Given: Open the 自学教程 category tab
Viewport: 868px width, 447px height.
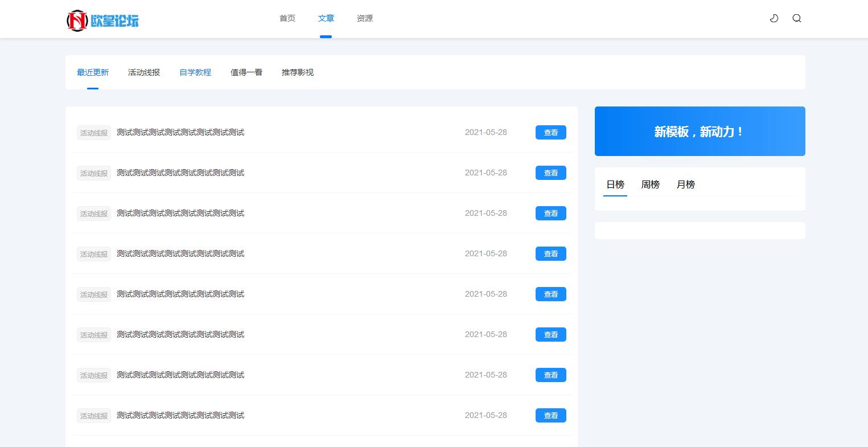Looking at the screenshot, I should 195,72.
